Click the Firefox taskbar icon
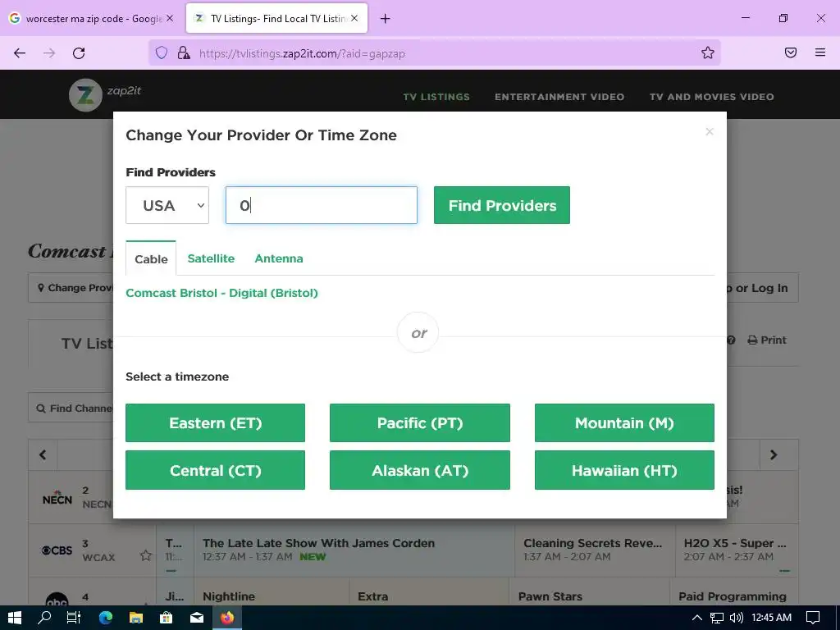840x630 pixels. pos(228,618)
